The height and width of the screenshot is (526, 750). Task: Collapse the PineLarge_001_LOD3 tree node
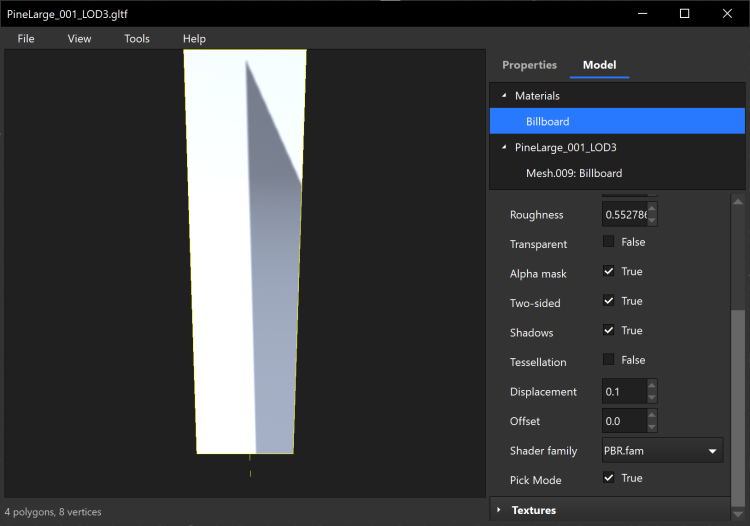(x=502, y=148)
